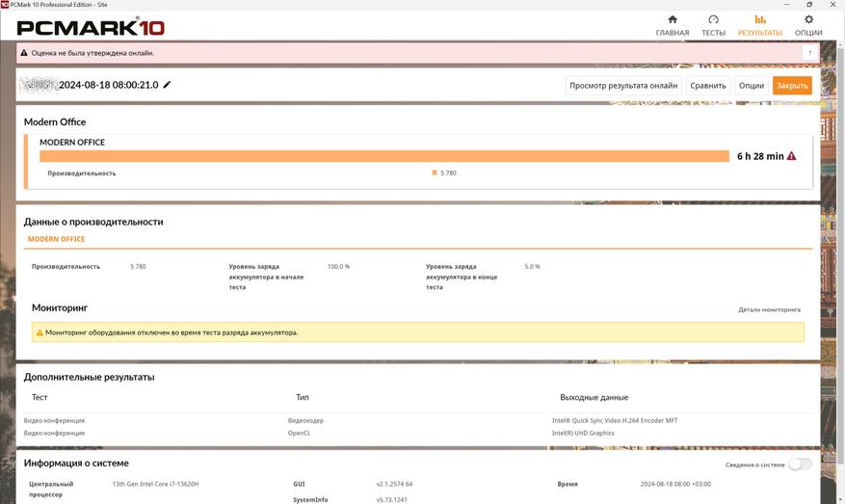Click the GUI version v2.1.2574 64
Screen dimensions: 845x504
click(x=394, y=484)
